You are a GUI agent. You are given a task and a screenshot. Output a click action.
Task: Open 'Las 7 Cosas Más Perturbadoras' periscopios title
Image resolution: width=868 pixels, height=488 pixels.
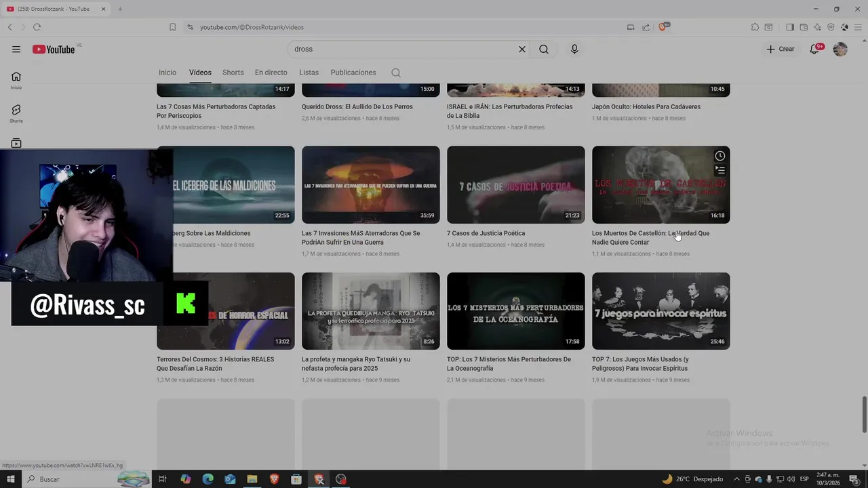[216, 111]
